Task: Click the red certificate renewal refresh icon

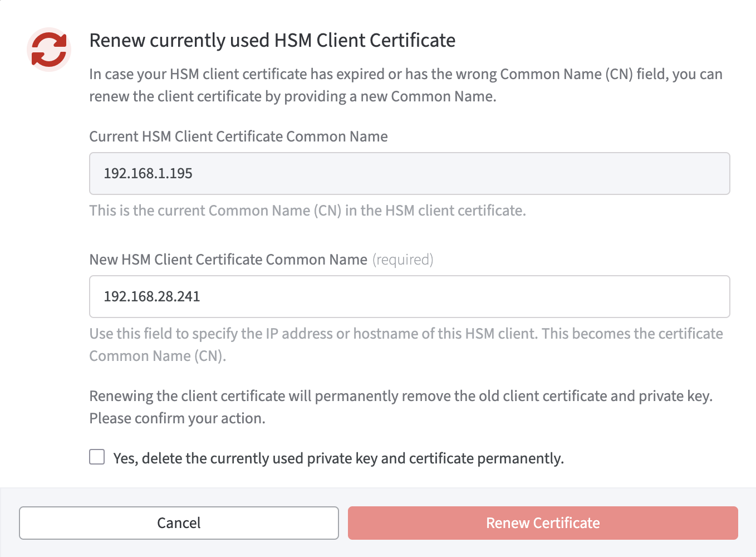Action: click(48, 49)
